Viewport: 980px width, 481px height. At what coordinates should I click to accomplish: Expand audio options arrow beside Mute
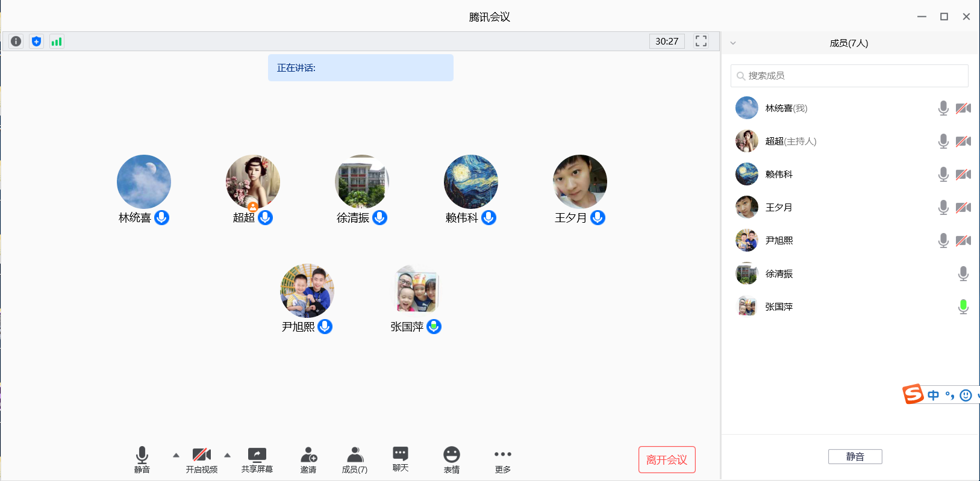pyautogui.click(x=176, y=455)
